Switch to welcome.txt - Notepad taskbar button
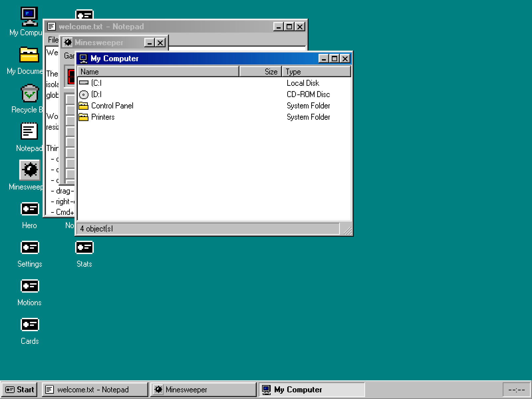Viewport: 532px width, 399px height. pos(95,390)
